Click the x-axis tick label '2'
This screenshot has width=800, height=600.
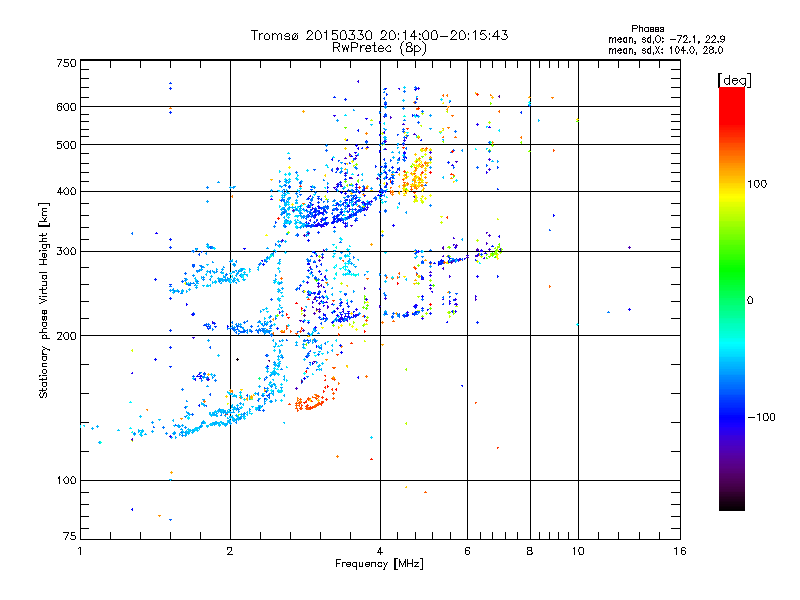coord(230,551)
